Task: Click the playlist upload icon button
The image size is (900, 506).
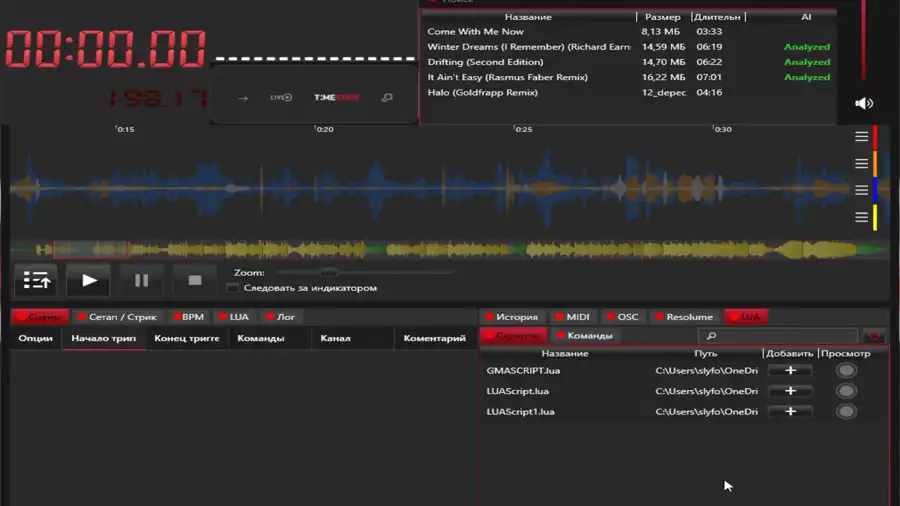Action: [x=37, y=281]
